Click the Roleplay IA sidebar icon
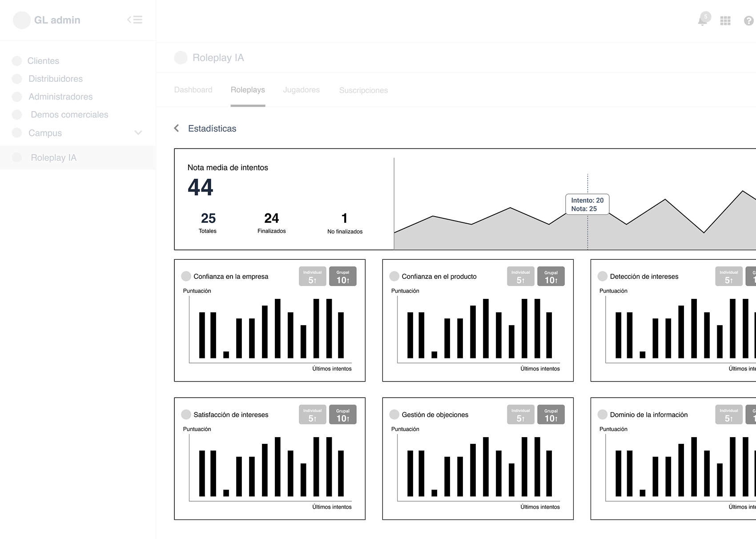 point(17,157)
